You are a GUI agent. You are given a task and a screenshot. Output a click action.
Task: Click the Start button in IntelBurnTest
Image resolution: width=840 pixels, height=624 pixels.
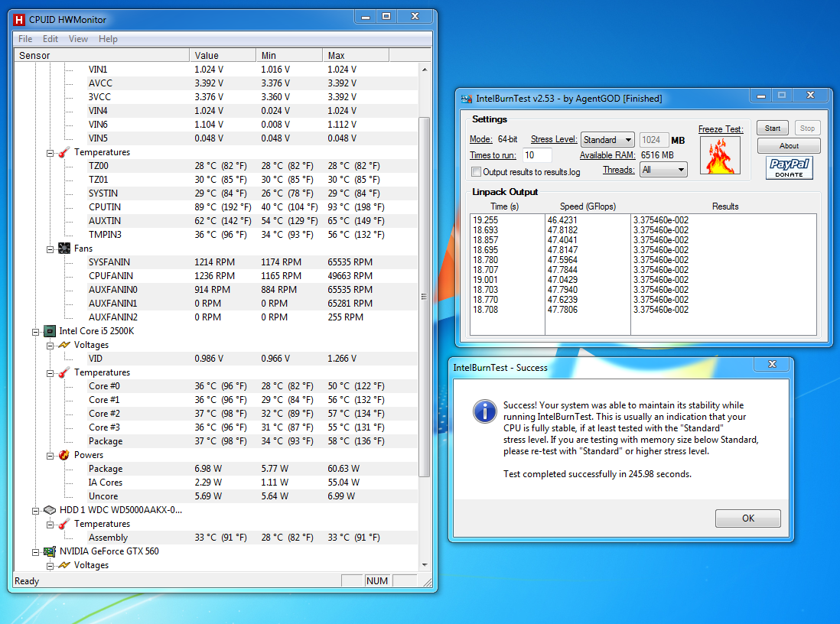pos(772,128)
